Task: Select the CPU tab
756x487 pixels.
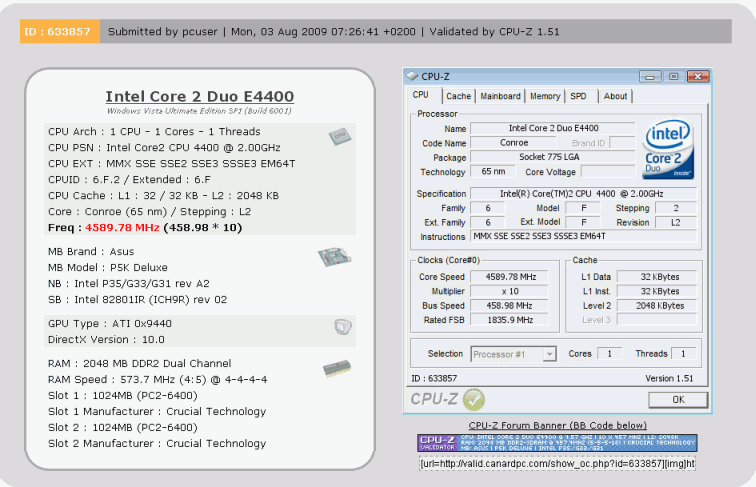Action: pos(420,95)
